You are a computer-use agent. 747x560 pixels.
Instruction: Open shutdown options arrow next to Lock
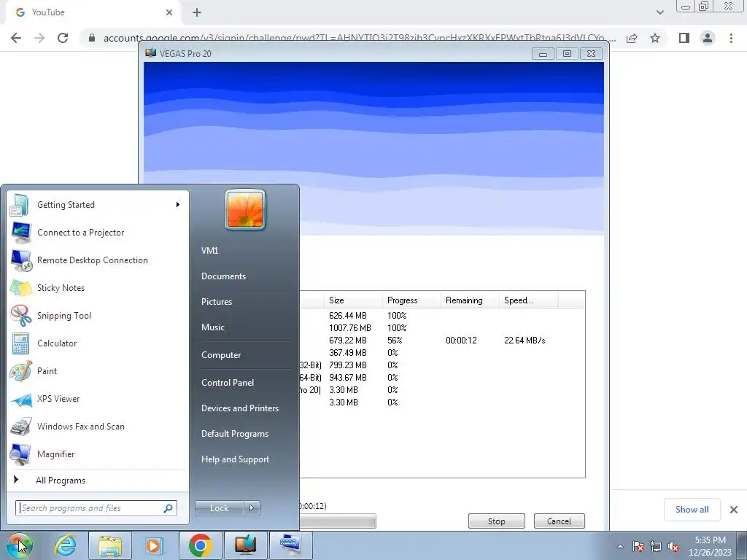252,508
